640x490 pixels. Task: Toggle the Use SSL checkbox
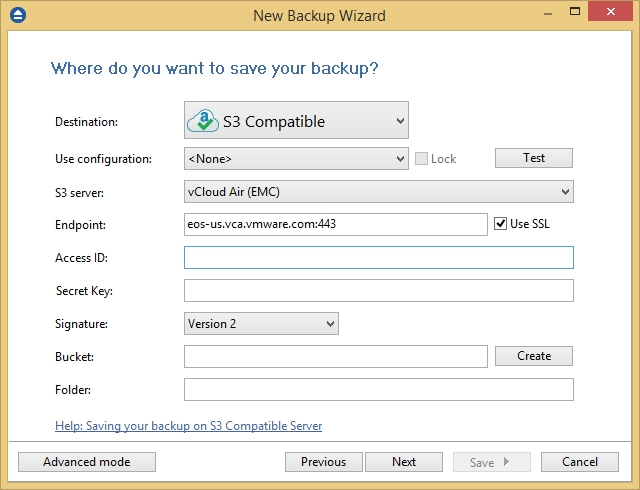coord(500,224)
